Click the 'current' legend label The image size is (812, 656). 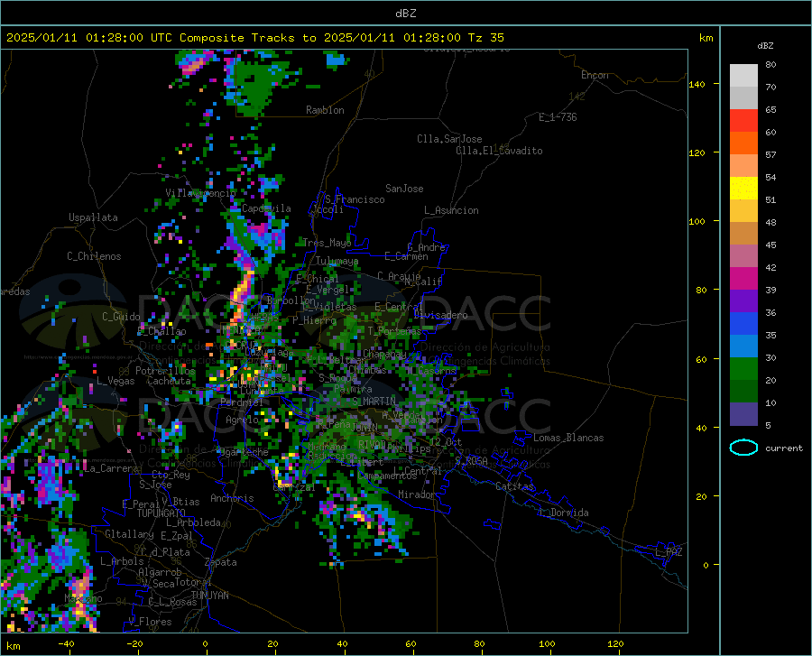tap(783, 448)
